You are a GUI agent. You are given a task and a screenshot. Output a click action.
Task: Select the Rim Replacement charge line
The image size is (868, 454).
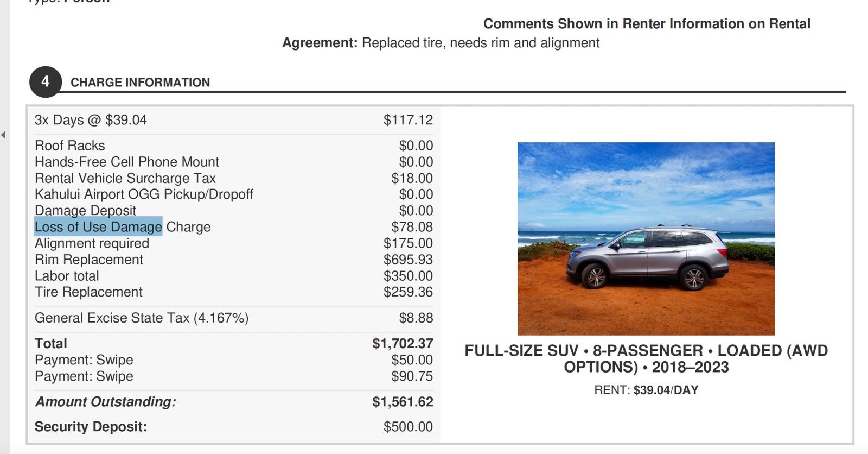tap(89, 260)
